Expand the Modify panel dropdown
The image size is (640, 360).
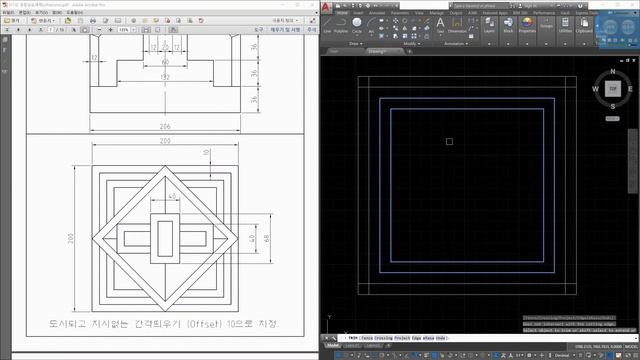(x=412, y=44)
